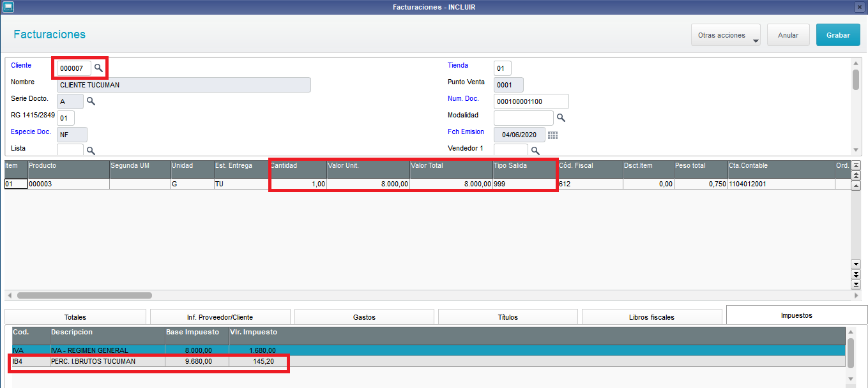Open the Títulos tab
This screenshot has height=388, width=868.
508,317
